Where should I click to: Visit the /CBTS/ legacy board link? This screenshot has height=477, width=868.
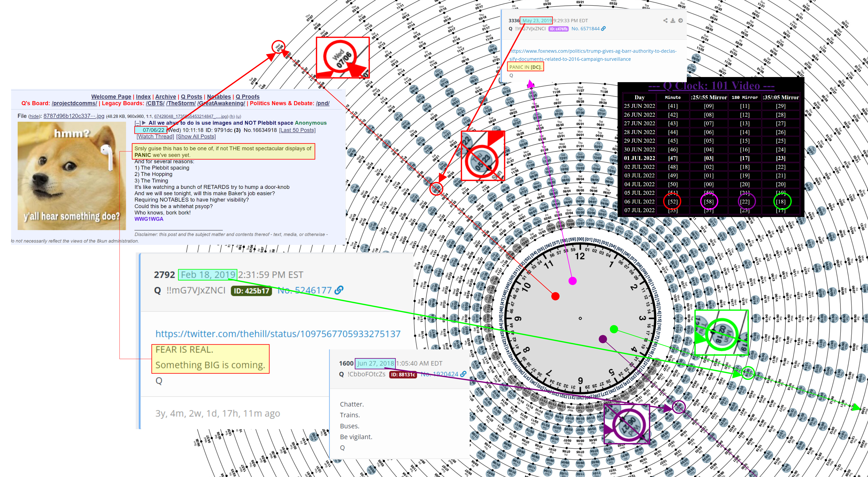point(155,104)
